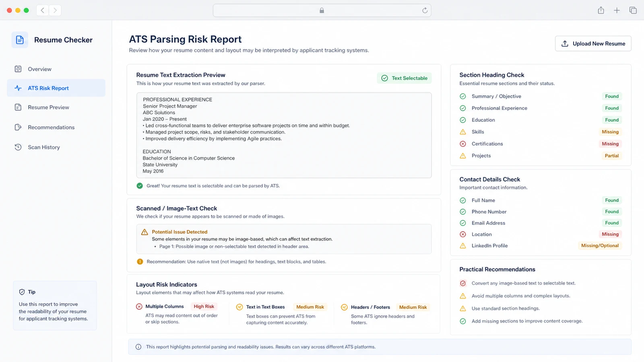
Task: Click the Layout Risk Indicators heading
Action: coord(167,284)
